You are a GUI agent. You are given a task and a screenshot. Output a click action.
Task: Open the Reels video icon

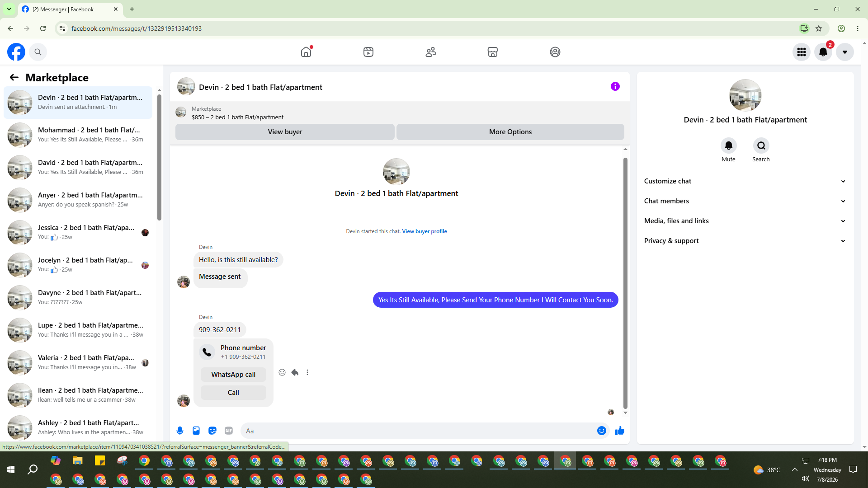pos(368,52)
